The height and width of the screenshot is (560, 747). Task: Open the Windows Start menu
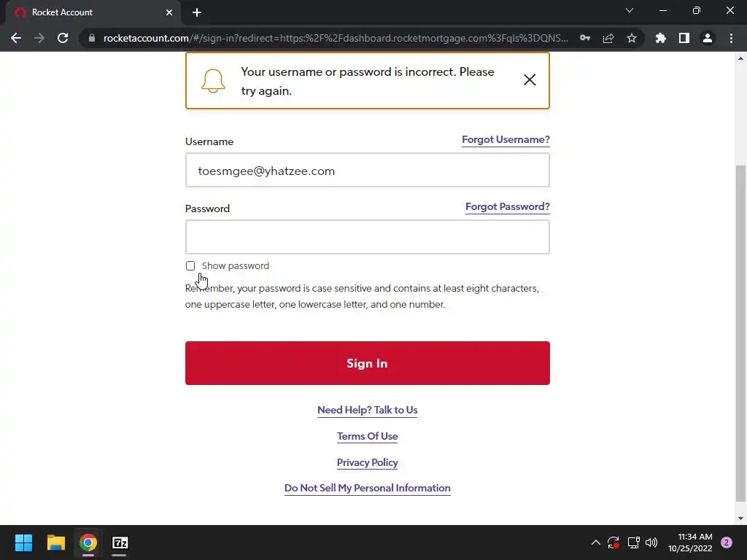pos(23,542)
